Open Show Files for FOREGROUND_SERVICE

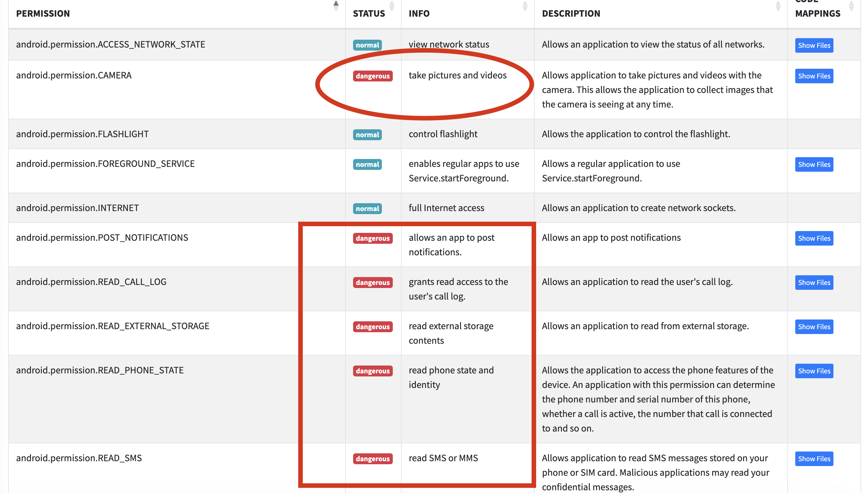tap(814, 164)
